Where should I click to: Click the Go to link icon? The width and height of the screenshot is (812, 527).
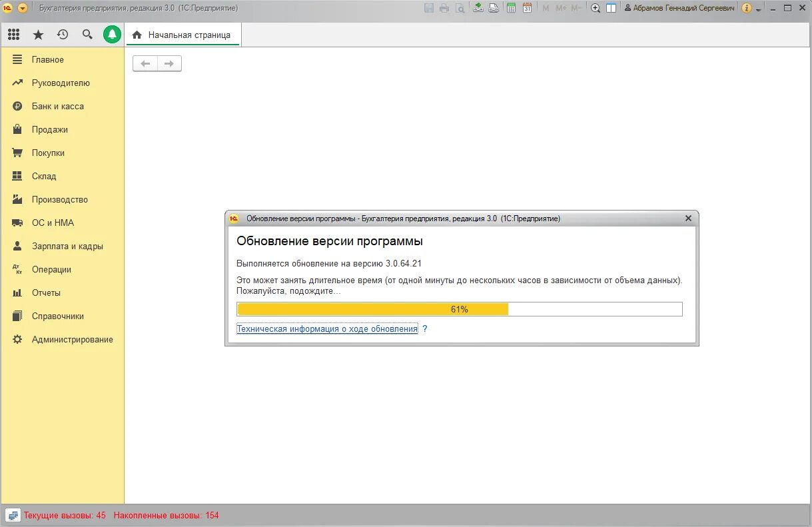[x=494, y=8]
